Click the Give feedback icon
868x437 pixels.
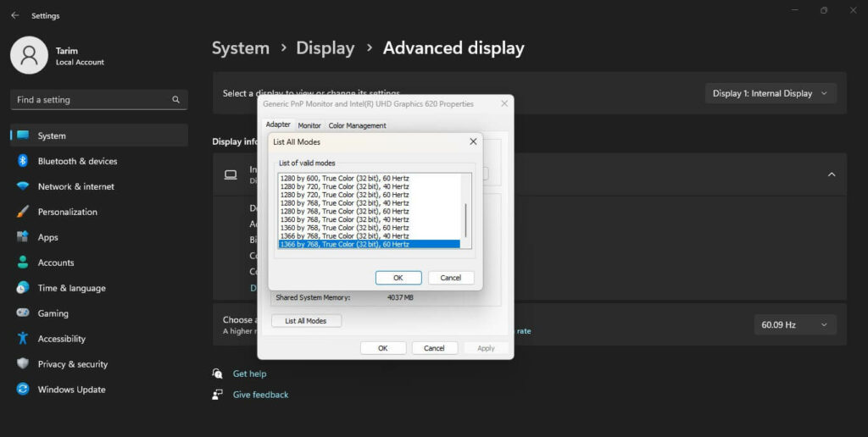click(218, 395)
